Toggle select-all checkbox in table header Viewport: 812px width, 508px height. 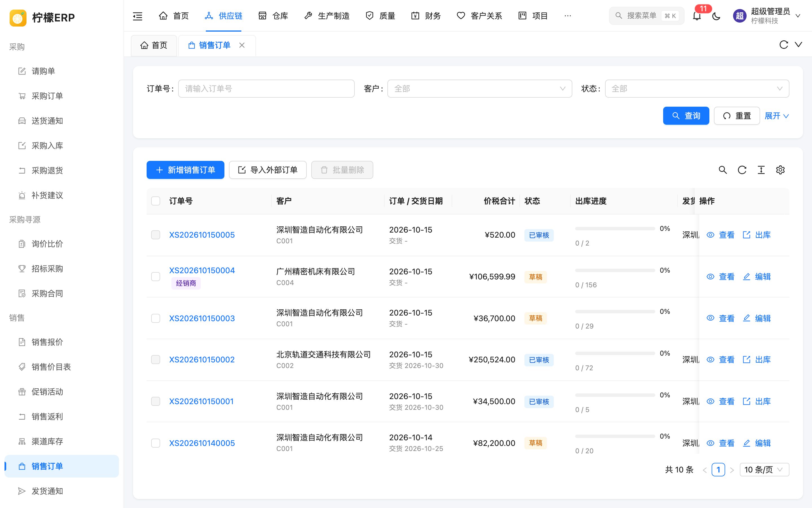(156, 201)
